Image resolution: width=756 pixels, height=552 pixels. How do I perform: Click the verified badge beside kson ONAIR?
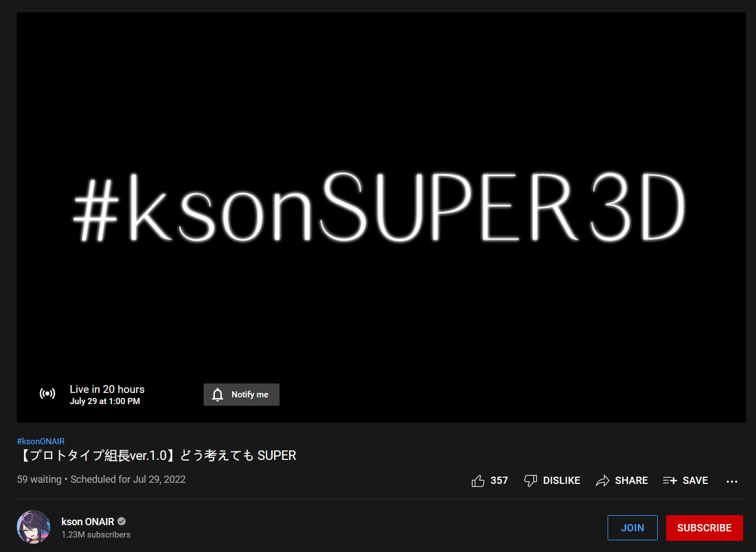tap(122, 521)
